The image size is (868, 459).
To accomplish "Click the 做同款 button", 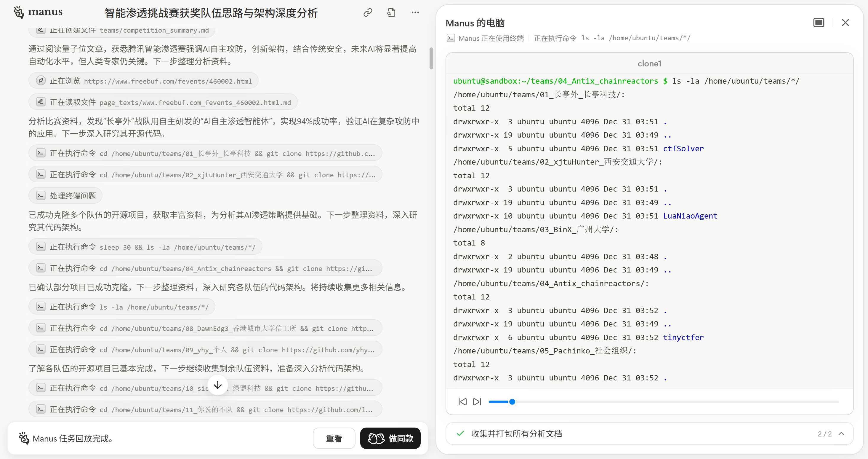I will (390, 438).
